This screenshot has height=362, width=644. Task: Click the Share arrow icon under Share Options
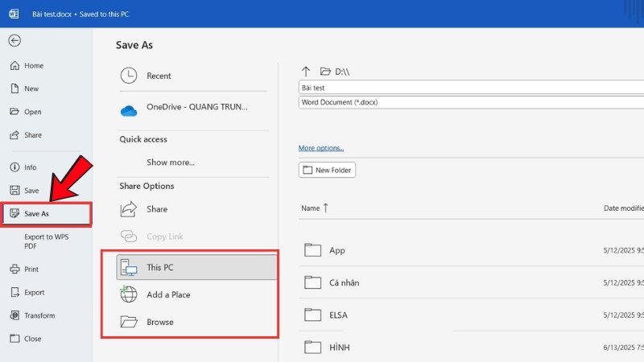point(129,209)
